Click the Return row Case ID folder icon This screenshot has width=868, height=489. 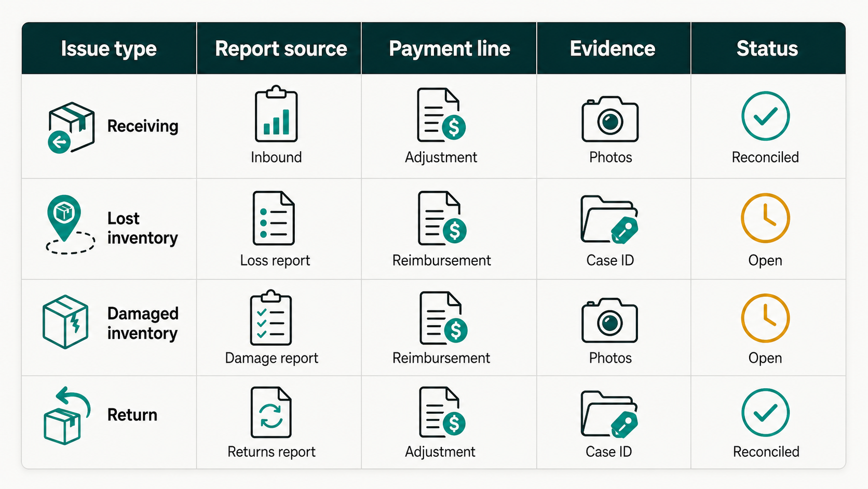click(x=609, y=414)
